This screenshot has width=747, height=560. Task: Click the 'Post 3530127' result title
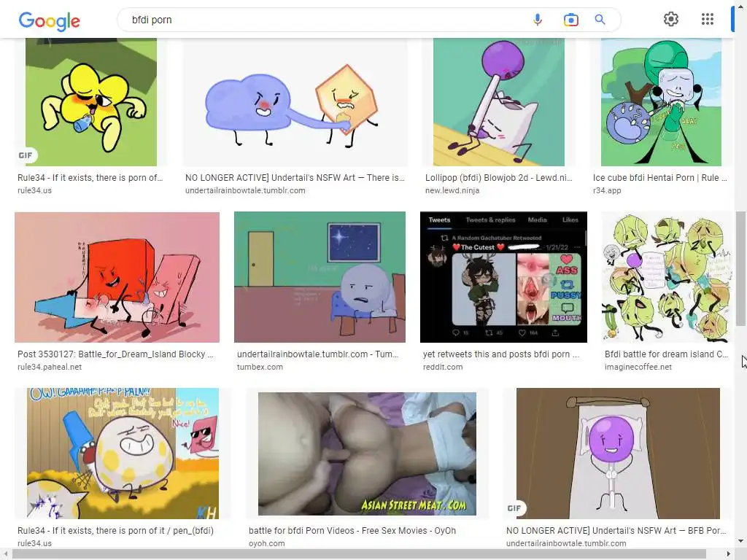(115, 354)
